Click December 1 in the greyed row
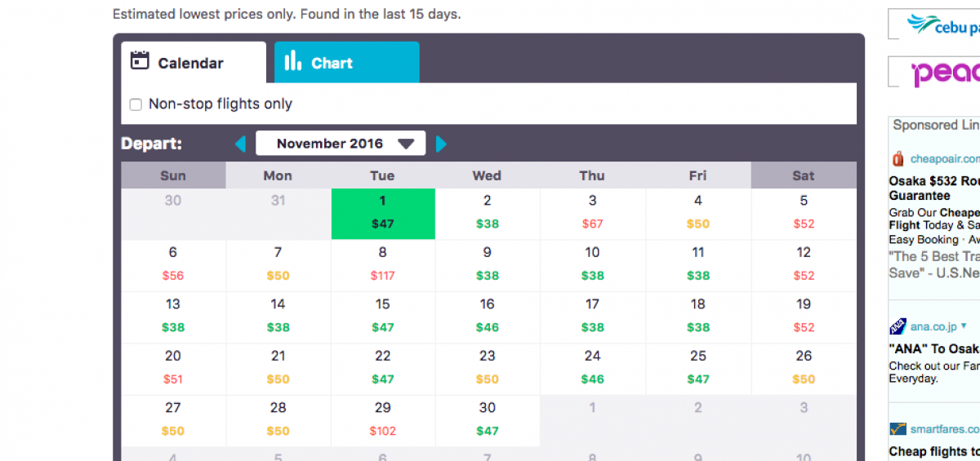980x461 pixels. pos(592,408)
